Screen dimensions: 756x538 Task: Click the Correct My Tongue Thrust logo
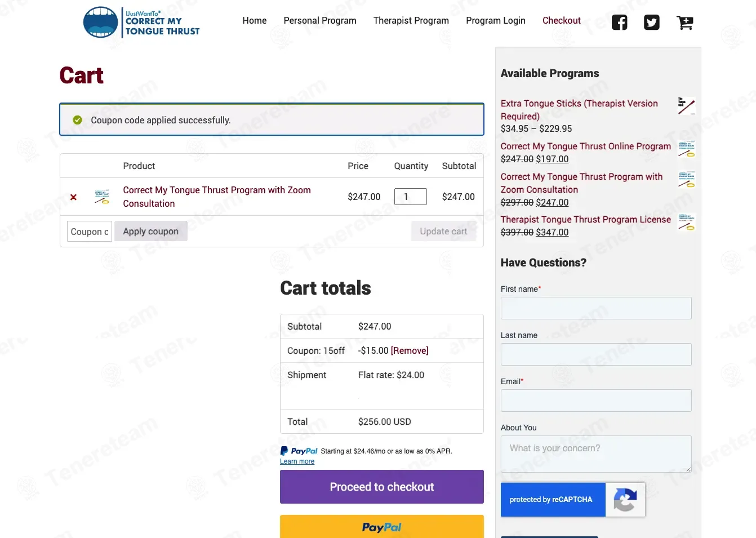(x=141, y=23)
